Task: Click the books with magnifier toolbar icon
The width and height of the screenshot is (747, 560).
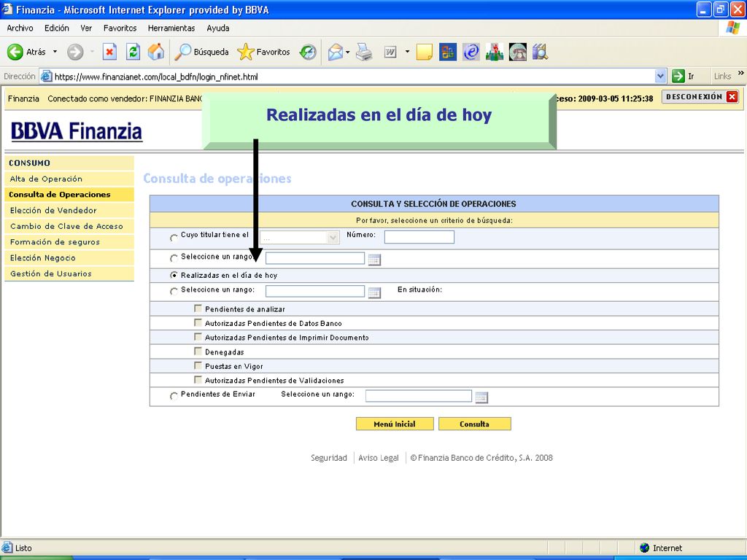Action: [540, 52]
